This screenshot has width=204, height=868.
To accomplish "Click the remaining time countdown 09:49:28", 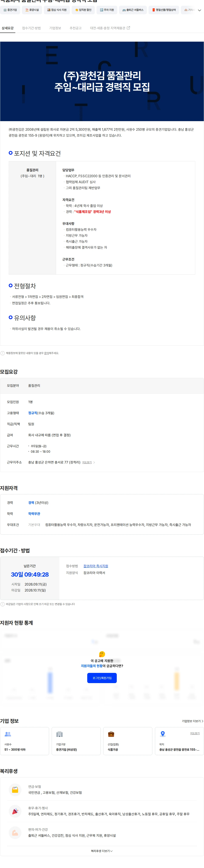I will tap(30, 574).
